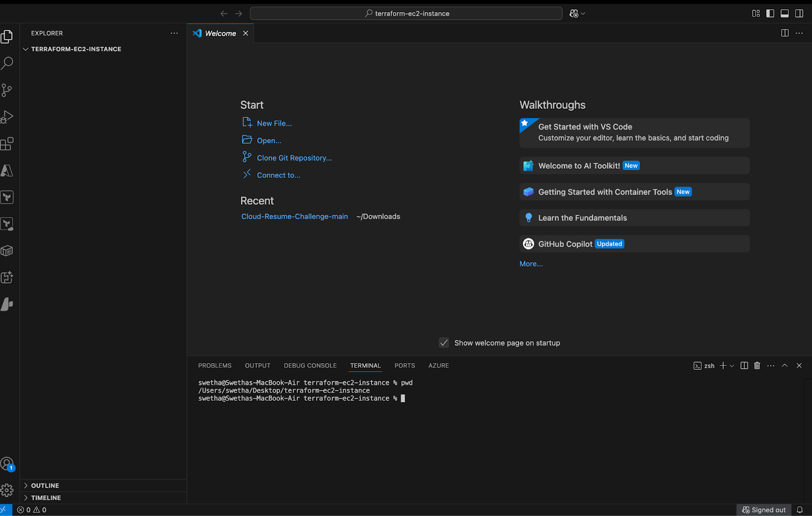Screen dimensions: 812x516
Task: Open the Copilot chat icon in title bar
Action: [574, 14]
